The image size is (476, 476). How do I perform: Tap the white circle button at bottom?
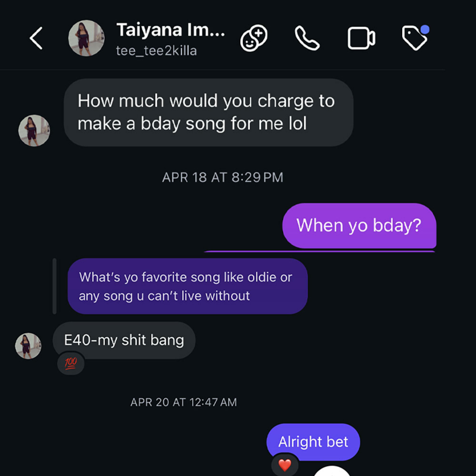click(x=332, y=473)
